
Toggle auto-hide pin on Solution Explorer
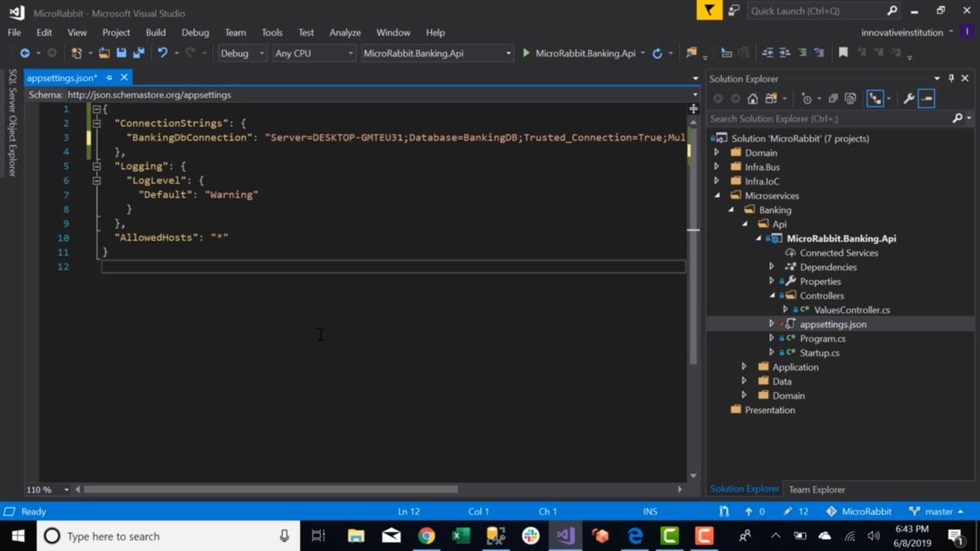click(x=951, y=78)
